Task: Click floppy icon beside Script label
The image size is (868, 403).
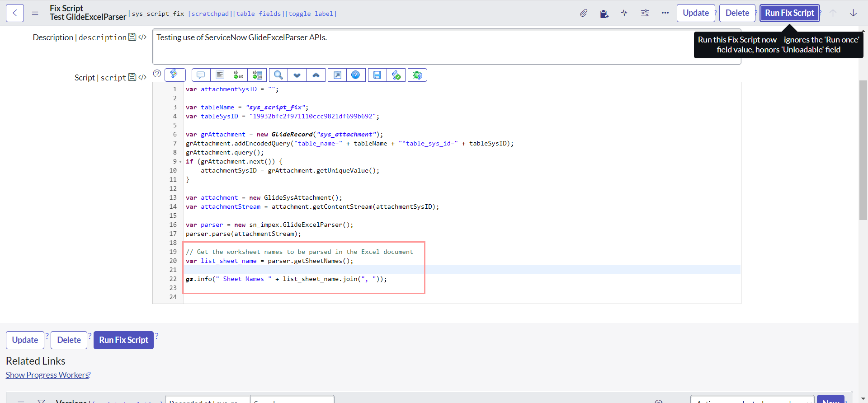Action: [x=132, y=77]
